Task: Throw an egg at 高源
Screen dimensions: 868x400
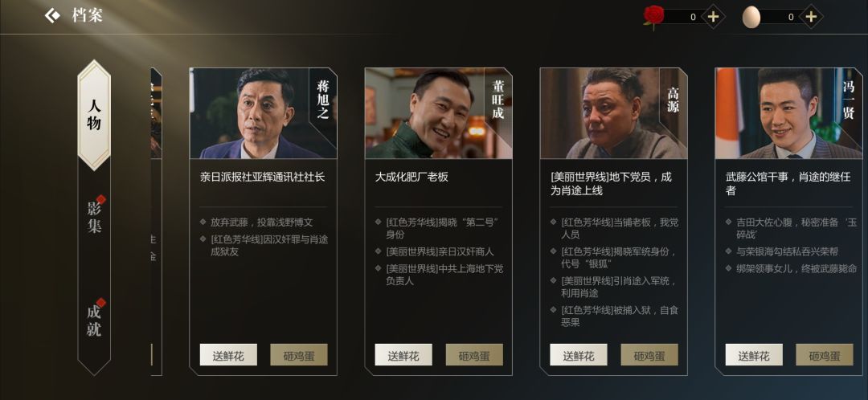Action: click(x=649, y=355)
